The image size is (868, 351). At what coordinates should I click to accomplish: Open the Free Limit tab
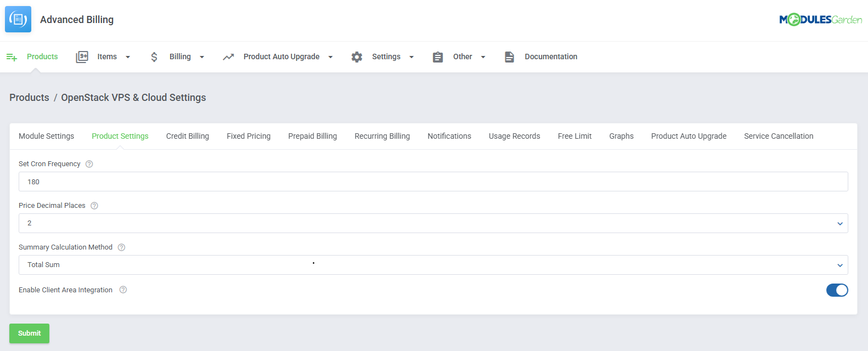pos(575,136)
